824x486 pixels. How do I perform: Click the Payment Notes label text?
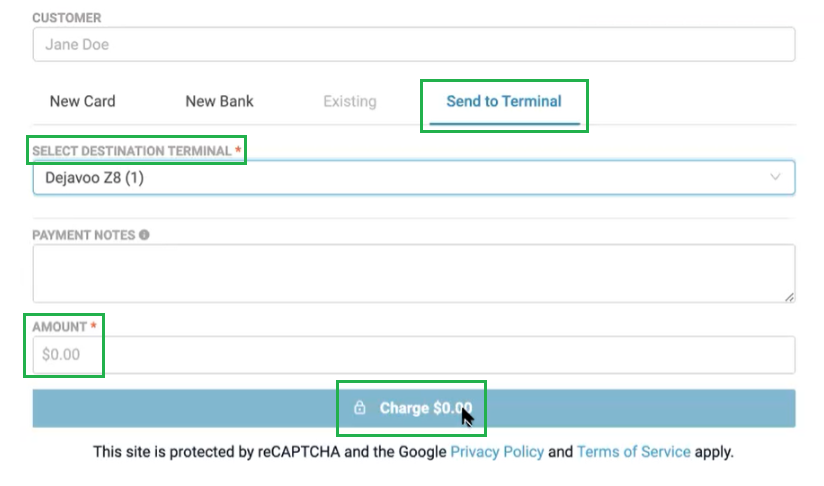84,235
